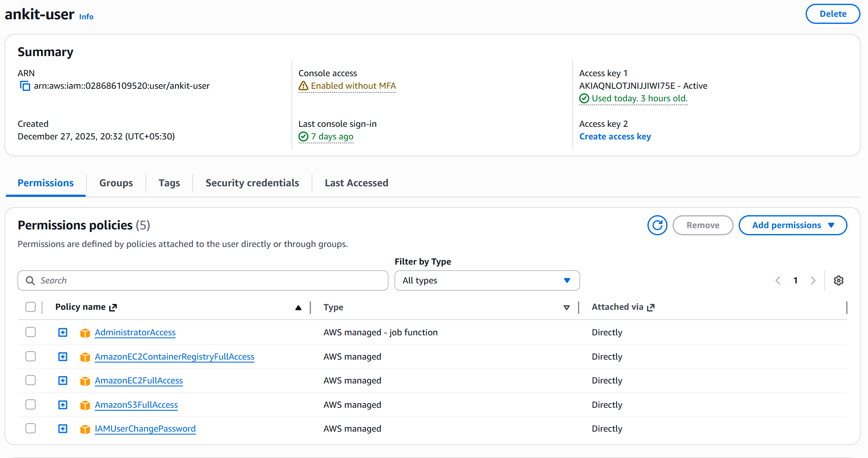
Task: Copy the user ARN with the copy icon
Action: click(x=25, y=86)
